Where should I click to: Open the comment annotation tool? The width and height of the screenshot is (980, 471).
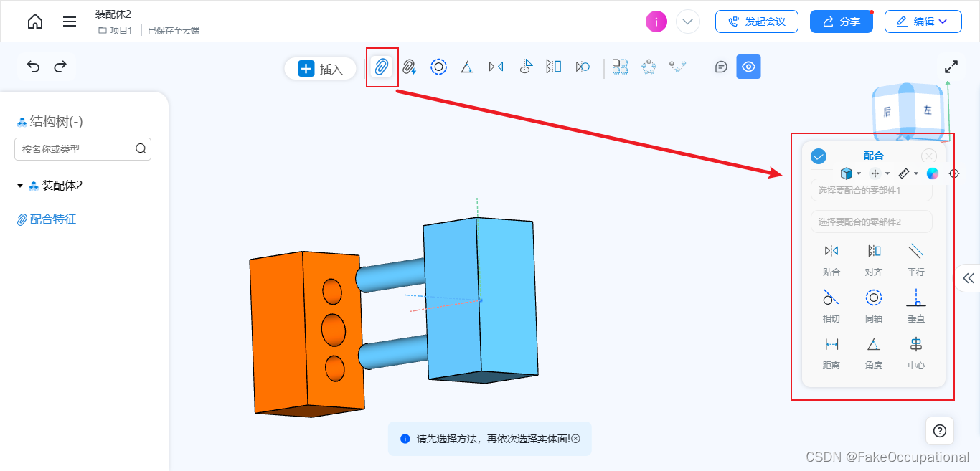point(722,67)
